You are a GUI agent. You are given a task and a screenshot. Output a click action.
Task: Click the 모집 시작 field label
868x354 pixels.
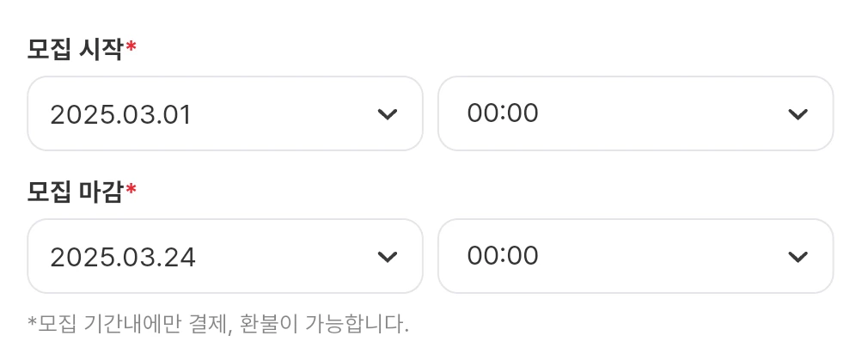tap(76, 50)
